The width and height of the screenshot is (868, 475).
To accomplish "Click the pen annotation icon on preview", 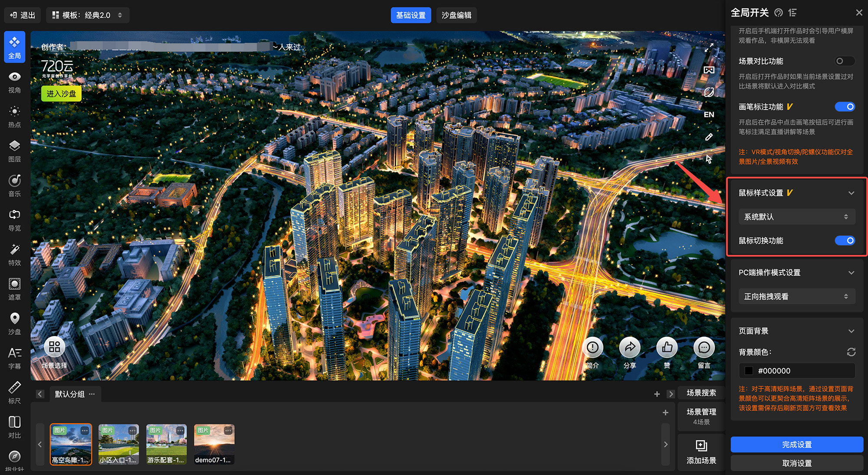I will (x=709, y=137).
